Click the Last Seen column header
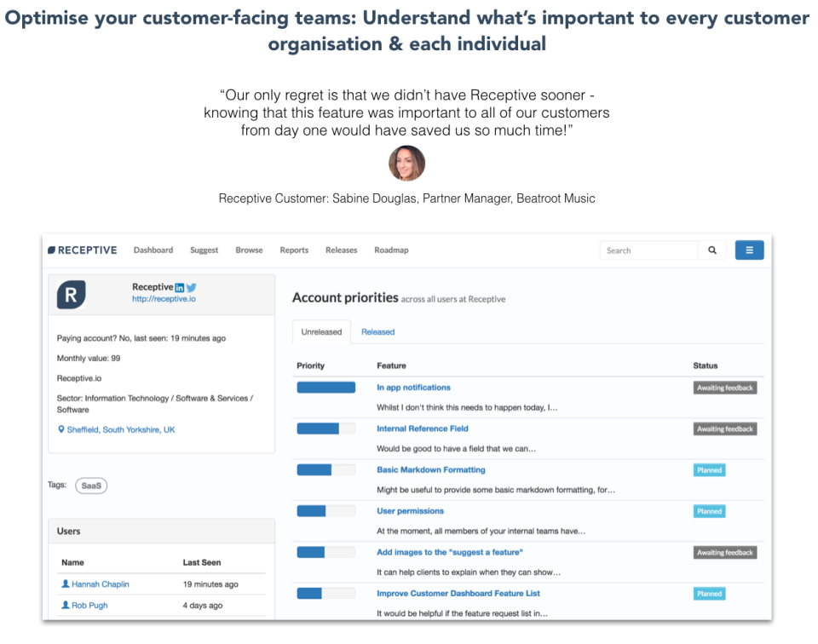The image size is (818, 644). tap(202, 563)
